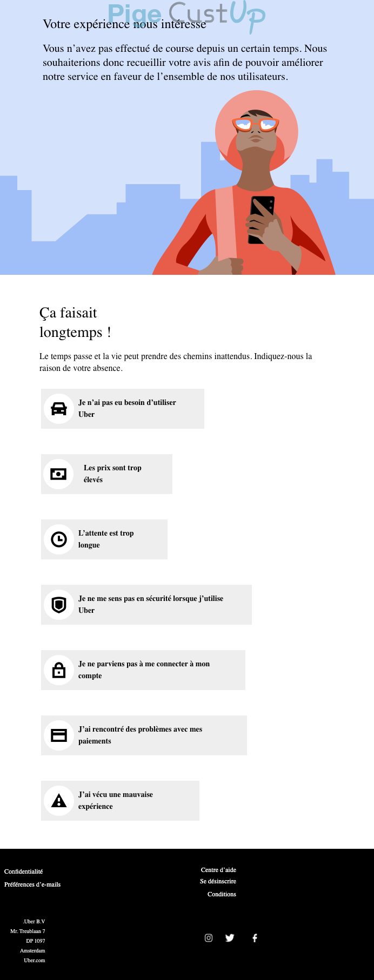Image resolution: width=374 pixels, height=980 pixels.
Task: Choose "Les prix sont trop élevés" option
Action: tap(112, 474)
